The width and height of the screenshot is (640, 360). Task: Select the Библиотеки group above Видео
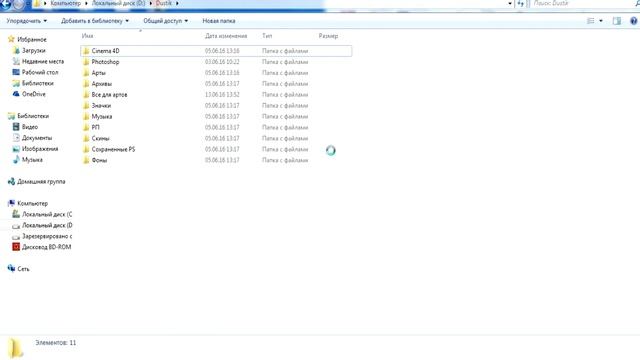33,116
